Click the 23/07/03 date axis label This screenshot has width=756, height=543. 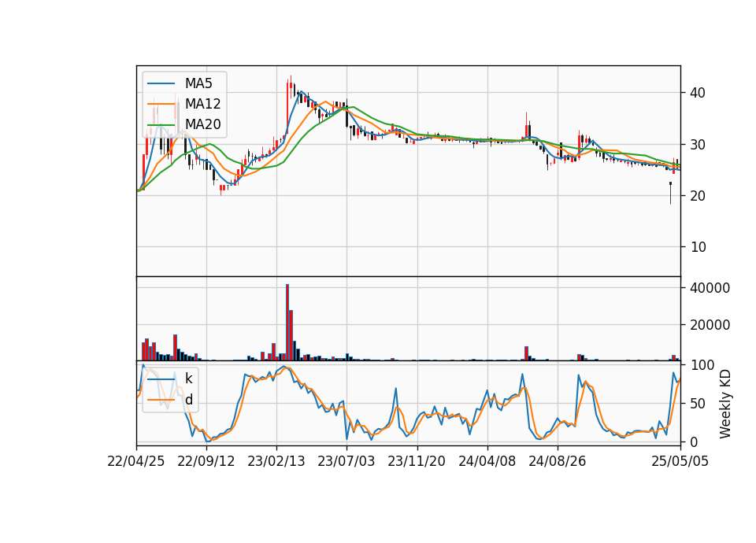tap(346, 461)
